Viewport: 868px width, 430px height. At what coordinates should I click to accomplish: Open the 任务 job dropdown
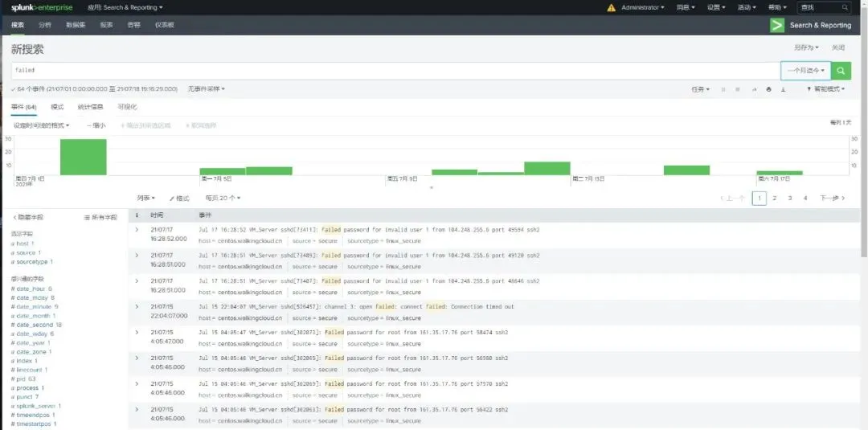(x=700, y=89)
